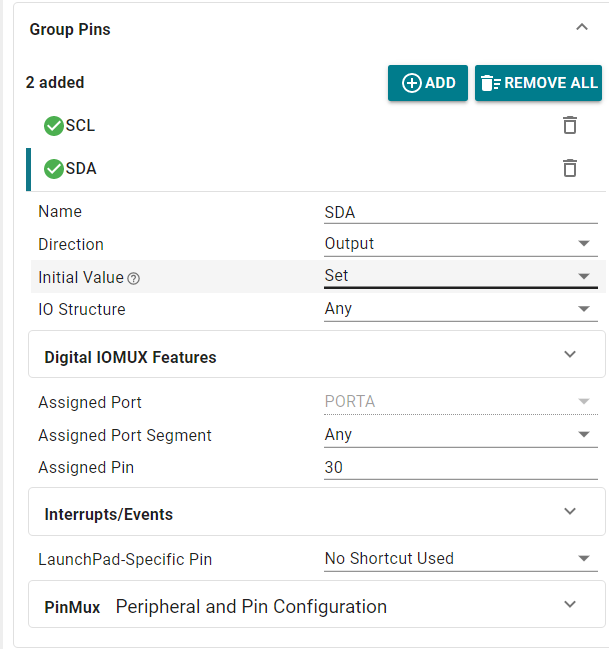
Task: Open the Initial Value dropdown set to Set
Action: coord(461,276)
